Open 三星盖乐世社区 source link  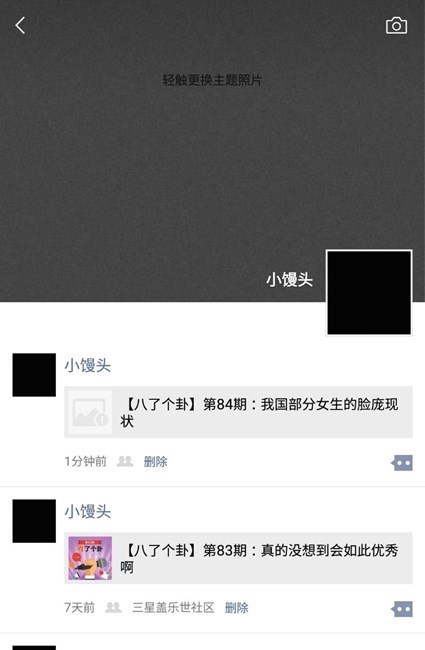[173, 608]
